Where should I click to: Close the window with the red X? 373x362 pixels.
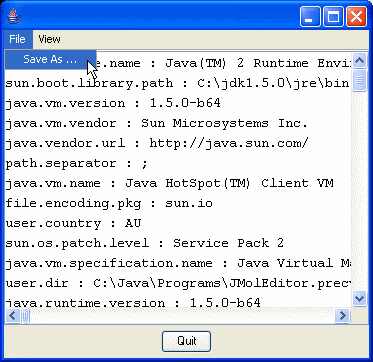pyautogui.click(x=356, y=17)
